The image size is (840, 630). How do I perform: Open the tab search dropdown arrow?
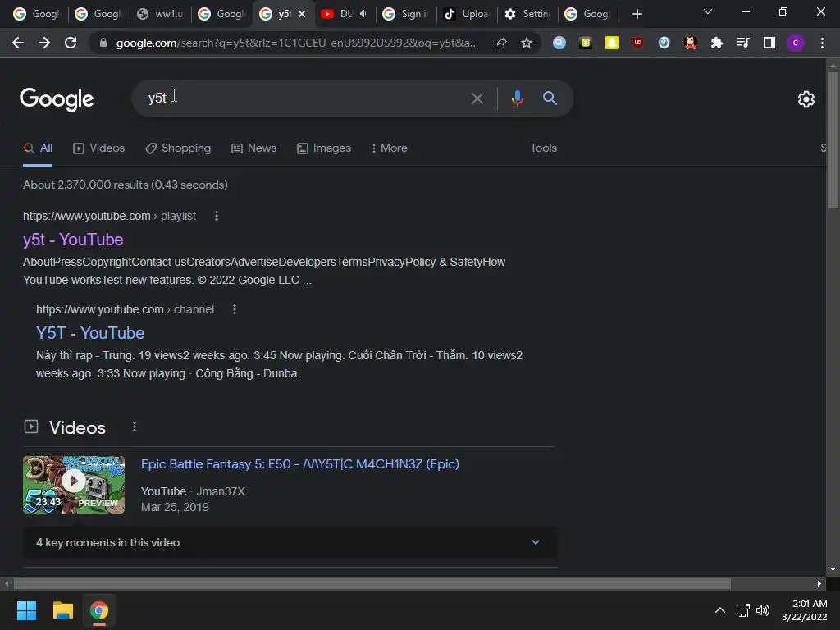pos(708,11)
